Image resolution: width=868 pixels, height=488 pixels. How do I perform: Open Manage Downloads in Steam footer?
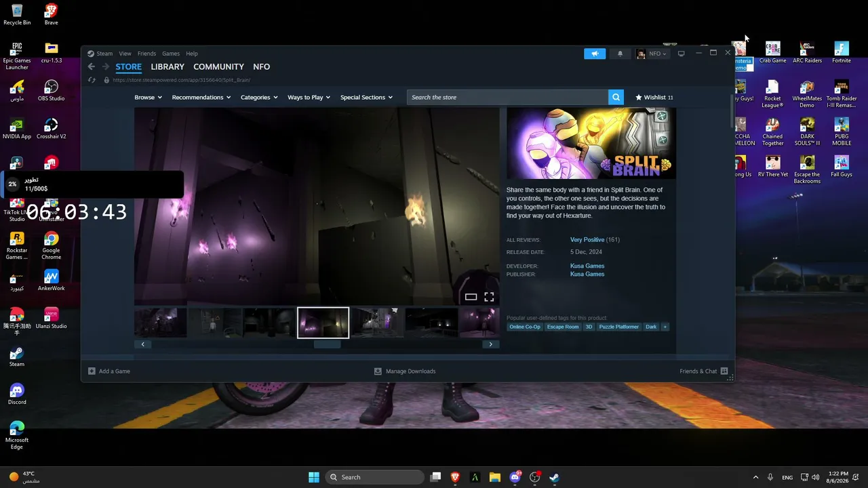click(405, 371)
